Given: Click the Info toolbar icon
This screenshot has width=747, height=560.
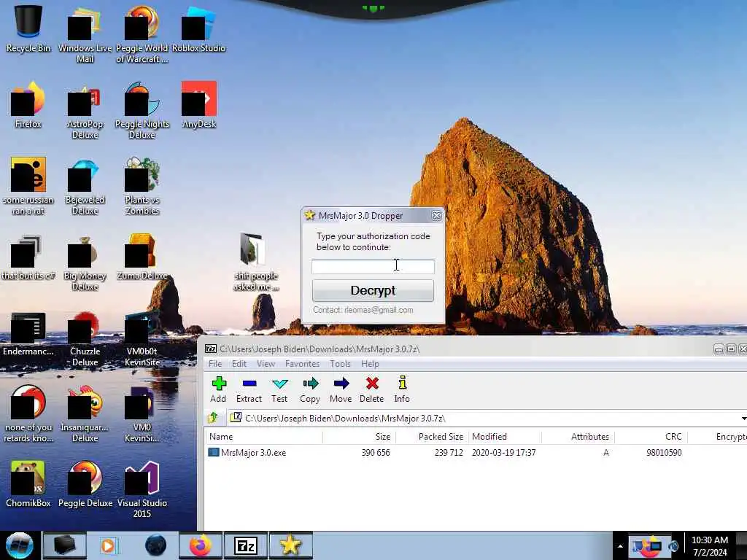Looking at the screenshot, I should 402,383.
